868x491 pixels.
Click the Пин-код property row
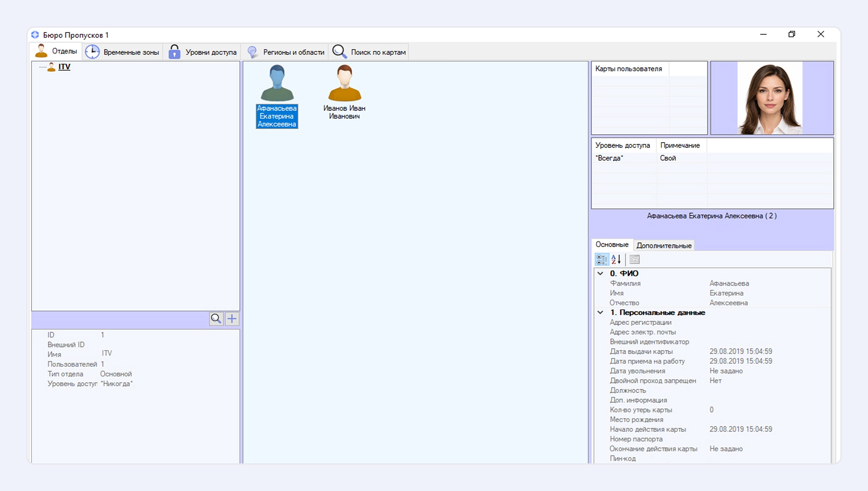tap(712, 459)
